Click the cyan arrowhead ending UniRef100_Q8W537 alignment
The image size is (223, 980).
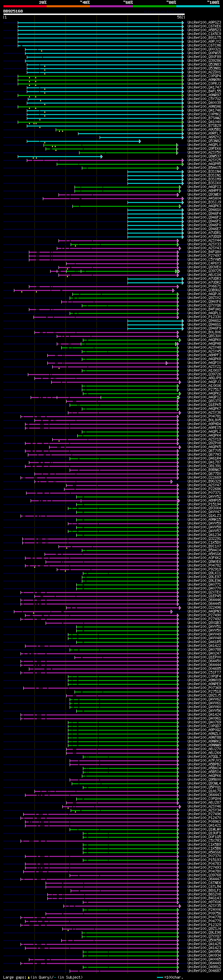[x=101, y=156]
